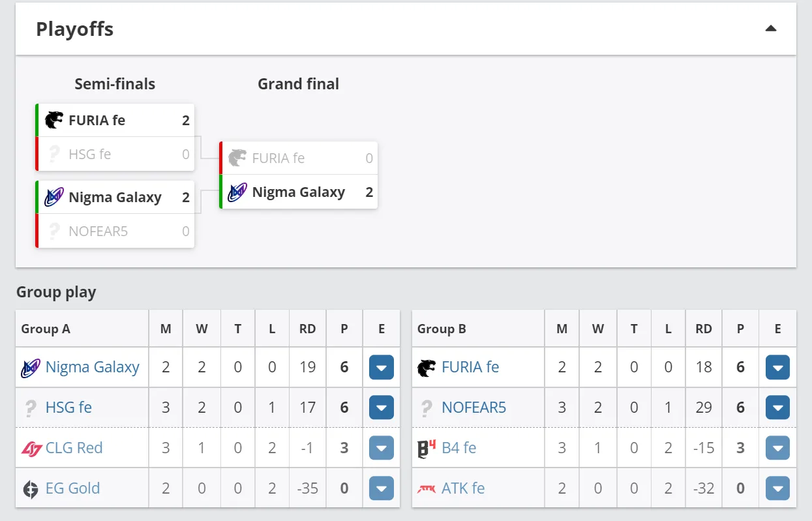812x521 pixels.
Task: Click round difference -15 for B4 fe
Action: [x=704, y=449]
